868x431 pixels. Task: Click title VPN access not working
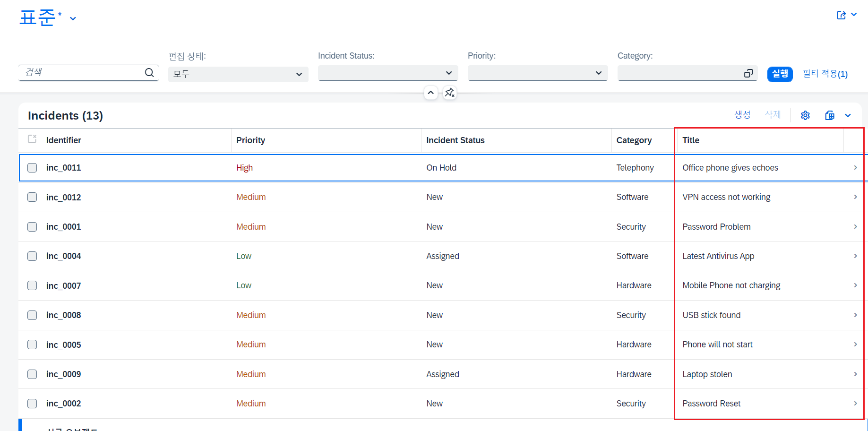tap(726, 197)
